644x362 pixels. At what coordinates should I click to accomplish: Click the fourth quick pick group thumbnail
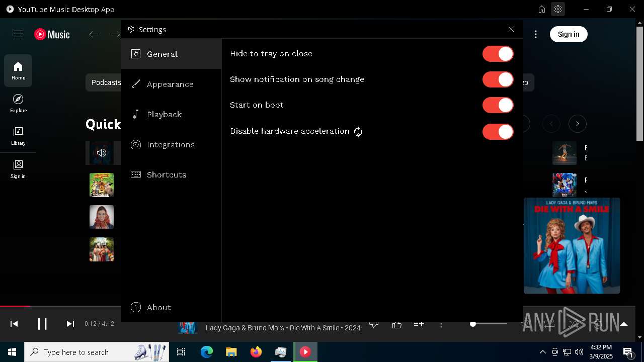tap(102, 249)
